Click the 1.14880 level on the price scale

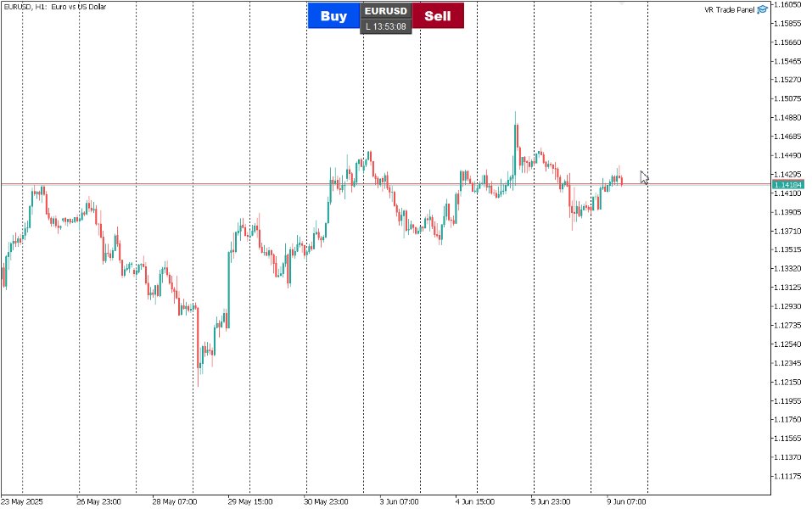(x=787, y=118)
